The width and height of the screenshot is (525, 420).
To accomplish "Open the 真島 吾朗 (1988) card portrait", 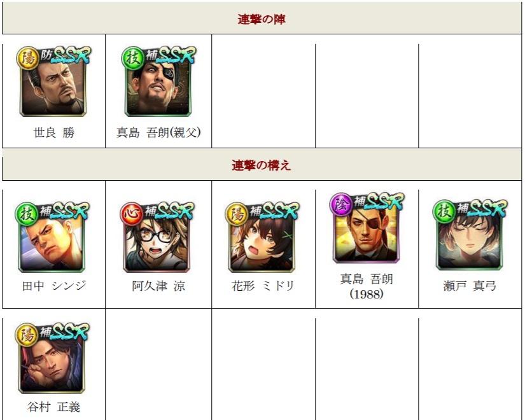I will click(x=367, y=228).
